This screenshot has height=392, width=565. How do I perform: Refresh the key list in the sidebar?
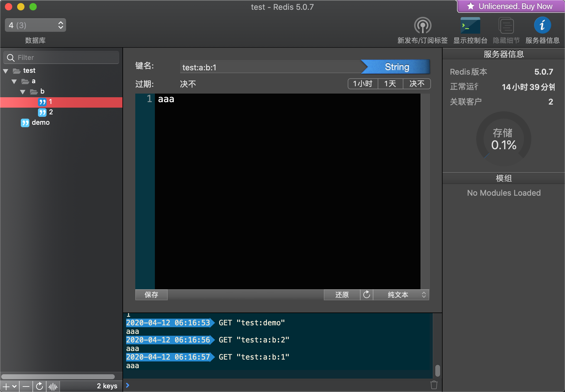tap(39, 386)
